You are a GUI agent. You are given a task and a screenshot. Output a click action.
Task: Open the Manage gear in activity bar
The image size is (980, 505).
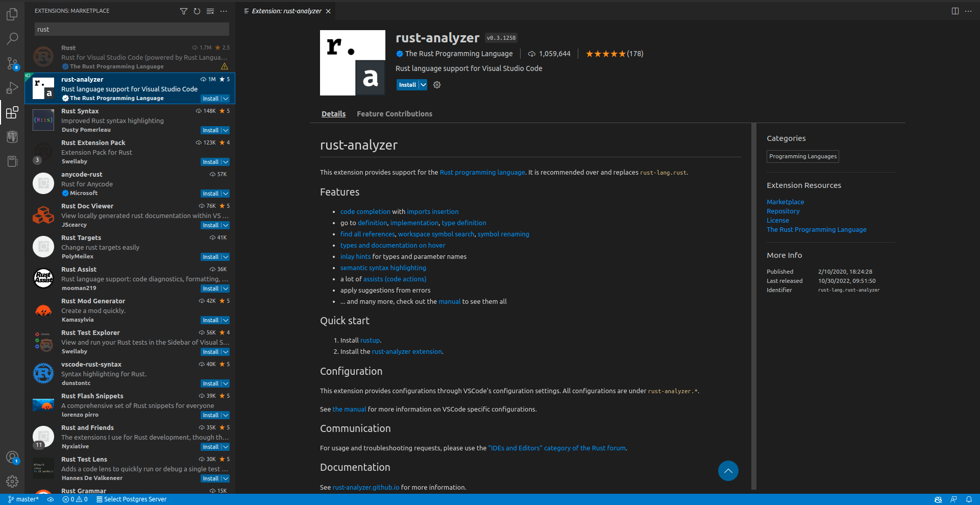pyautogui.click(x=12, y=481)
